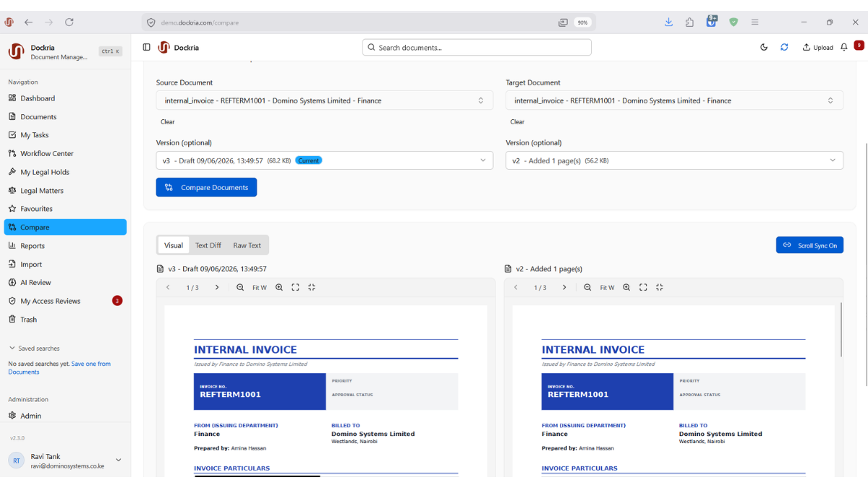The width and height of the screenshot is (868, 488).
Task: Click collapse arrows icon in v2 viewer
Action: pyautogui.click(x=660, y=287)
